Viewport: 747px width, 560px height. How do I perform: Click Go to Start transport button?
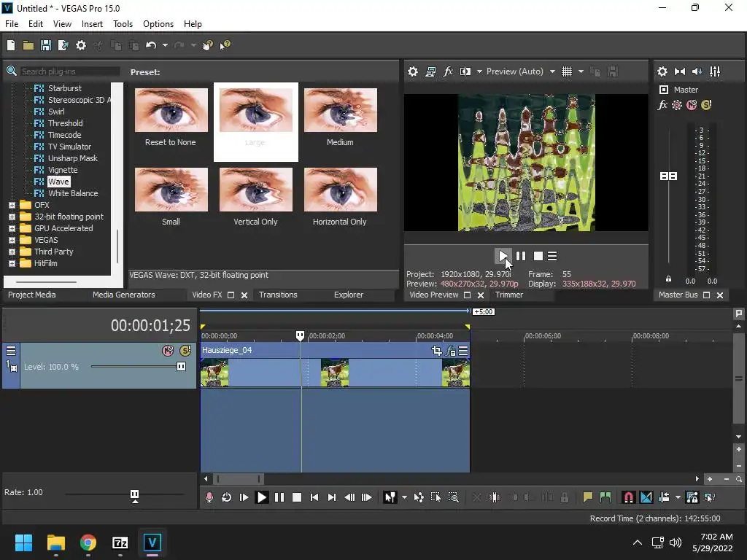tap(314, 497)
